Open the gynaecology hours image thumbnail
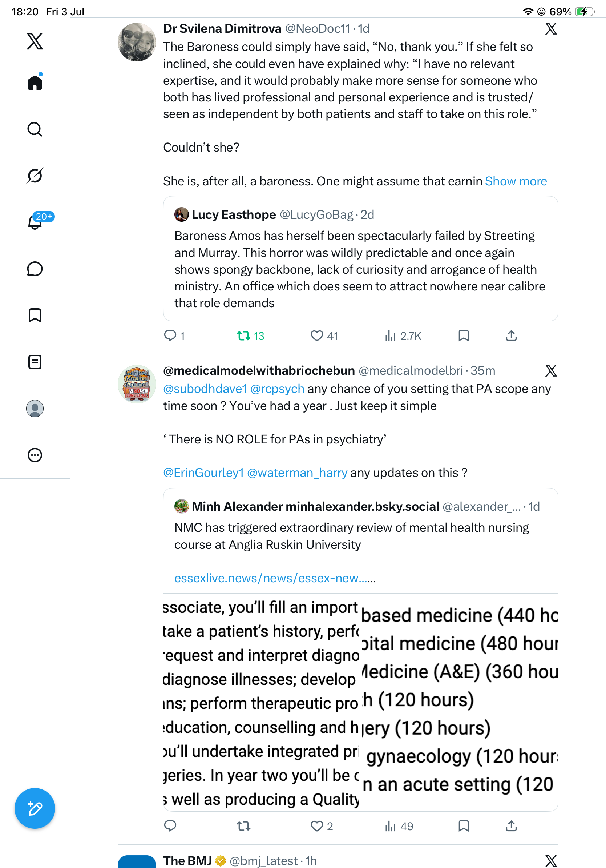Image resolution: width=606 pixels, height=868 pixels. 460,702
